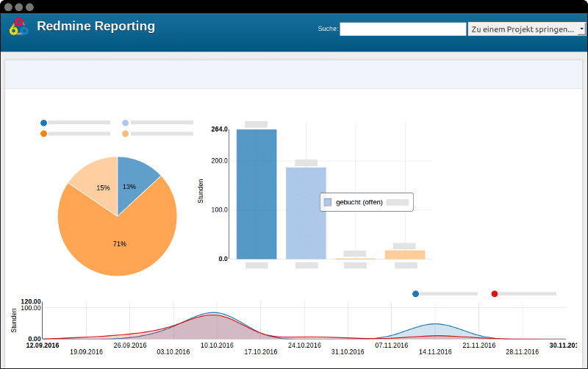Click the 07.11.2016 date label

click(x=392, y=345)
